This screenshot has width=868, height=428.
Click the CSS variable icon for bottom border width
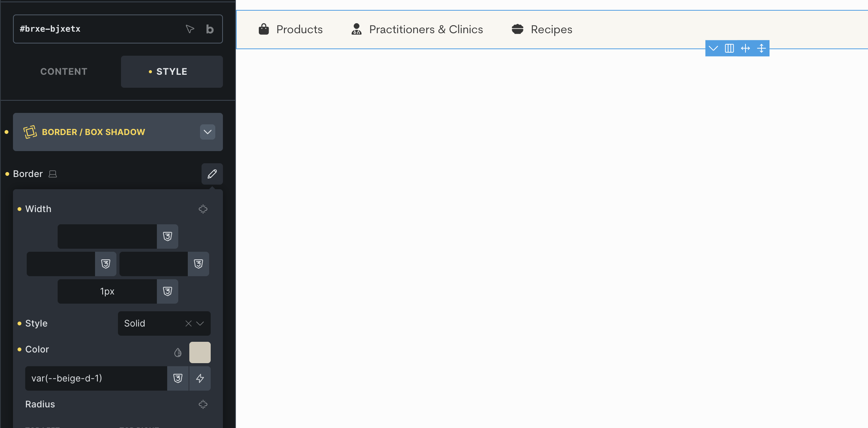[x=167, y=291]
